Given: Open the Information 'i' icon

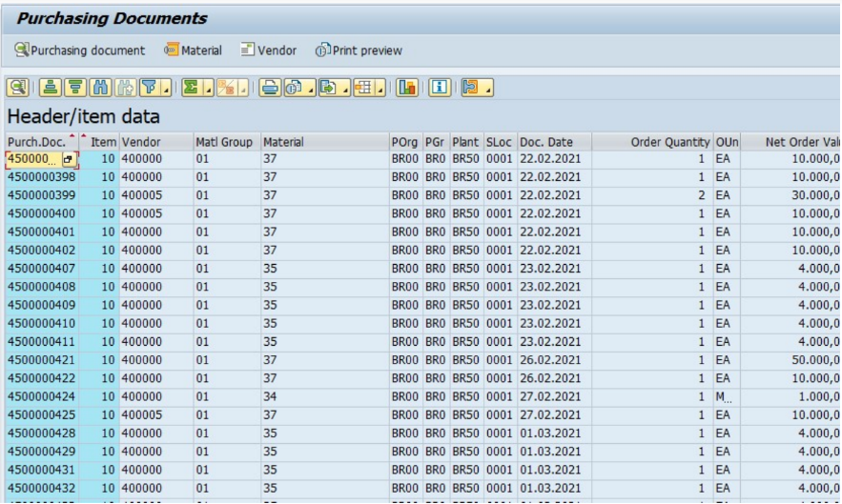Looking at the screenshot, I should click(440, 87).
